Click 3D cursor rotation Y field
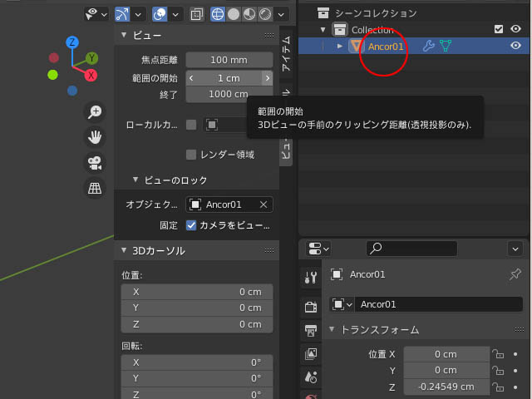532x399 pixels. (x=197, y=378)
